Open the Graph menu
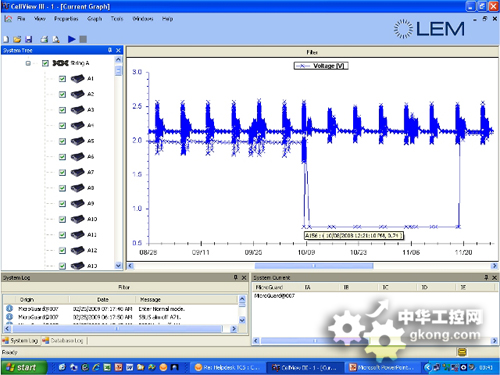The width and height of the screenshot is (500, 375). pyautogui.click(x=94, y=19)
